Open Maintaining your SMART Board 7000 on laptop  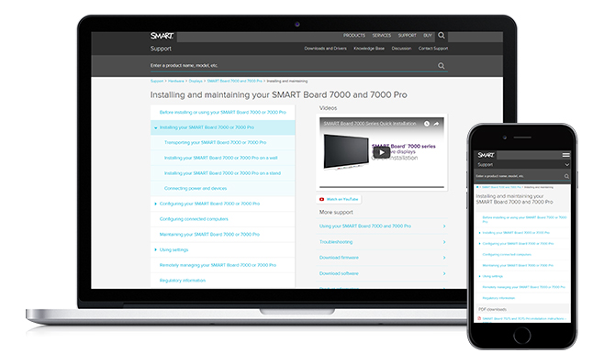click(209, 235)
